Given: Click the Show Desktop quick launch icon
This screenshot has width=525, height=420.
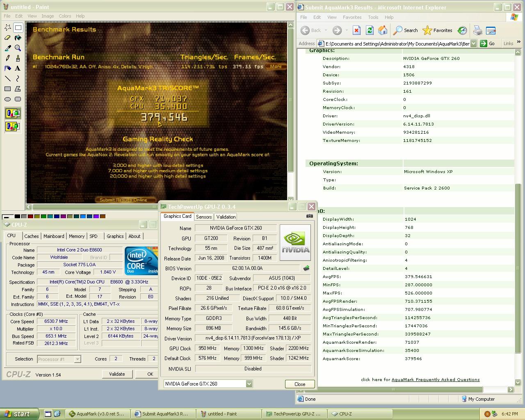Looking at the screenshot, I should click(48, 414).
